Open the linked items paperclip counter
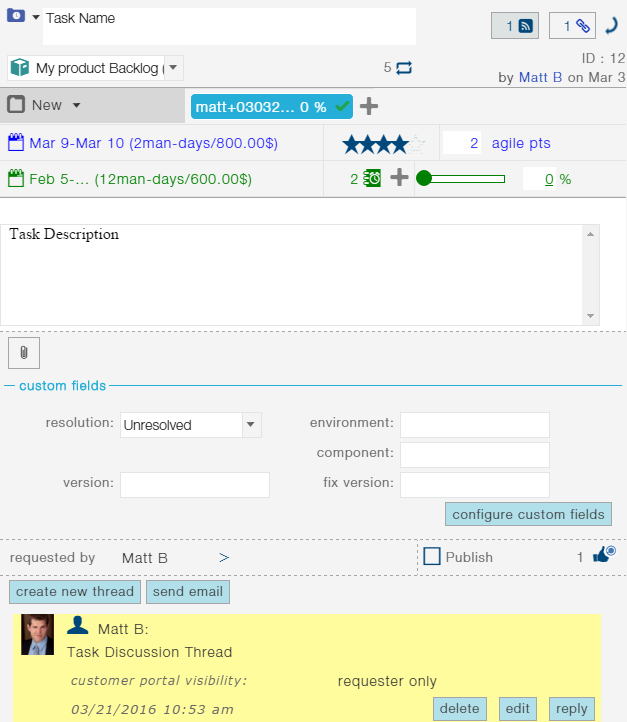This screenshot has width=627, height=722. click(572, 26)
